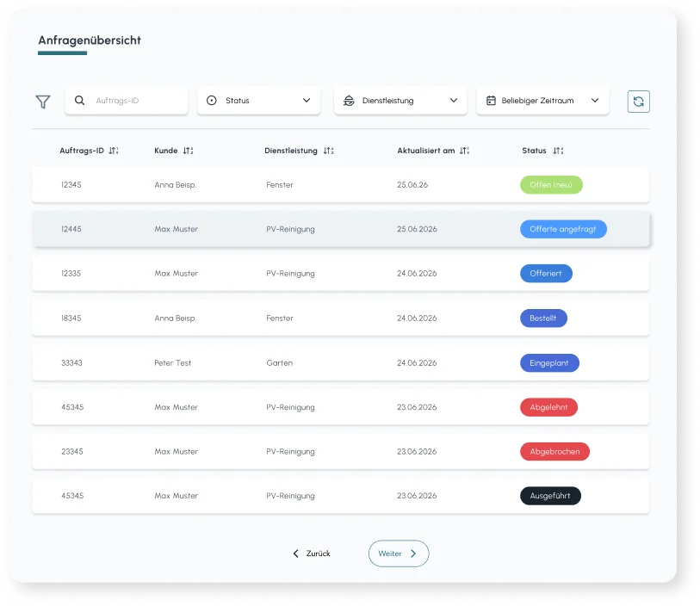Image resolution: width=700 pixels, height=606 pixels.
Task: Go back with the Zurück button
Action: tap(311, 553)
